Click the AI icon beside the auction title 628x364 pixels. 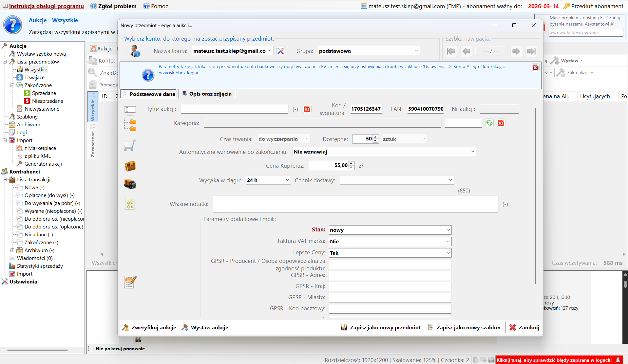click(307, 109)
